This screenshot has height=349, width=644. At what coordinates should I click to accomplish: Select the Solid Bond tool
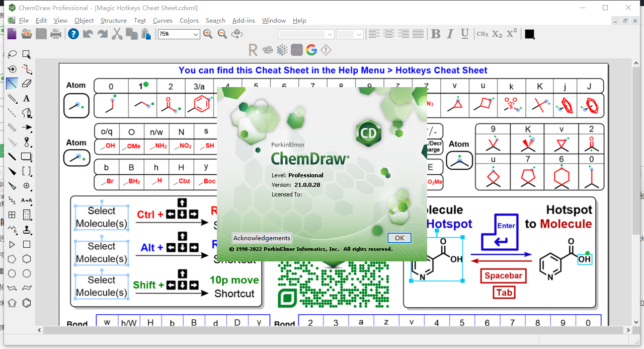[x=12, y=84]
